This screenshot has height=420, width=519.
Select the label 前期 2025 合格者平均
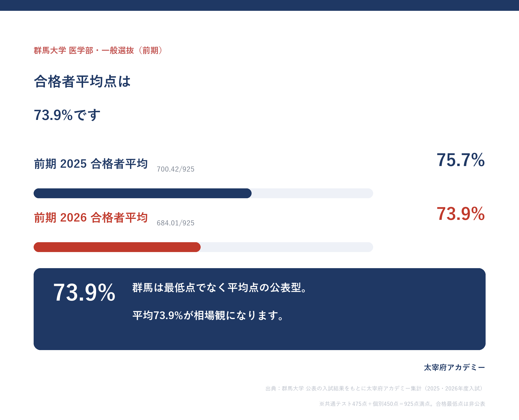coord(91,164)
